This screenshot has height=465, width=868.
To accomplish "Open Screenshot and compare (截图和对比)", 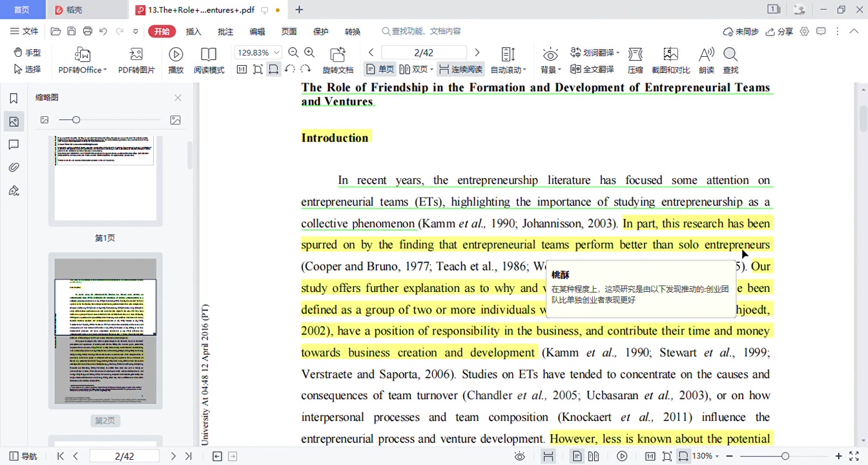I will (x=670, y=61).
